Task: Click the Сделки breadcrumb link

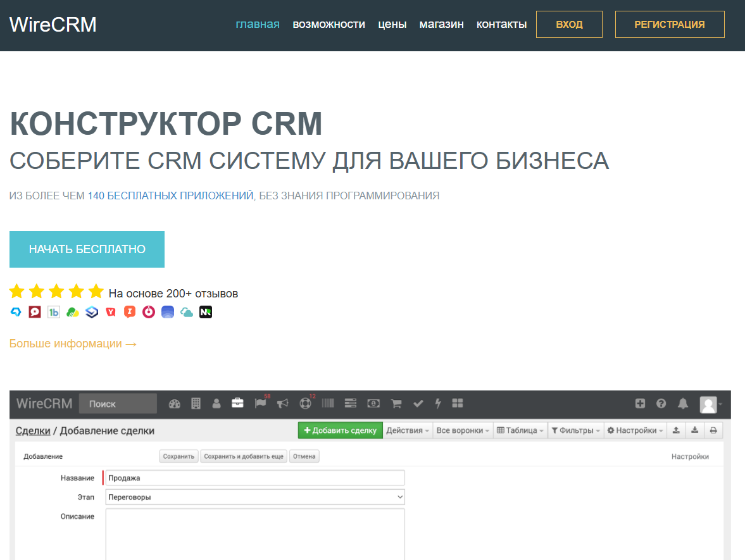Action: [33, 431]
